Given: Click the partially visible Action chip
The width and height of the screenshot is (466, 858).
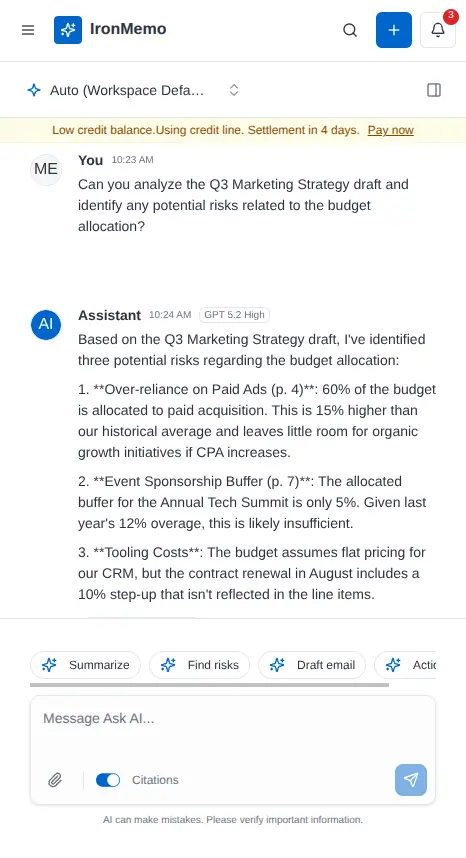Looking at the screenshot, I should [405, 665].
